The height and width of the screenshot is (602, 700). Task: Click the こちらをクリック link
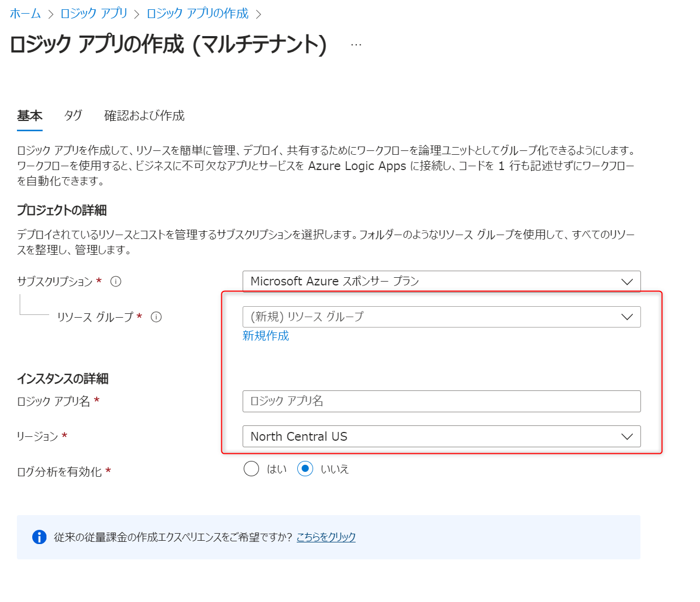point(326,537)
